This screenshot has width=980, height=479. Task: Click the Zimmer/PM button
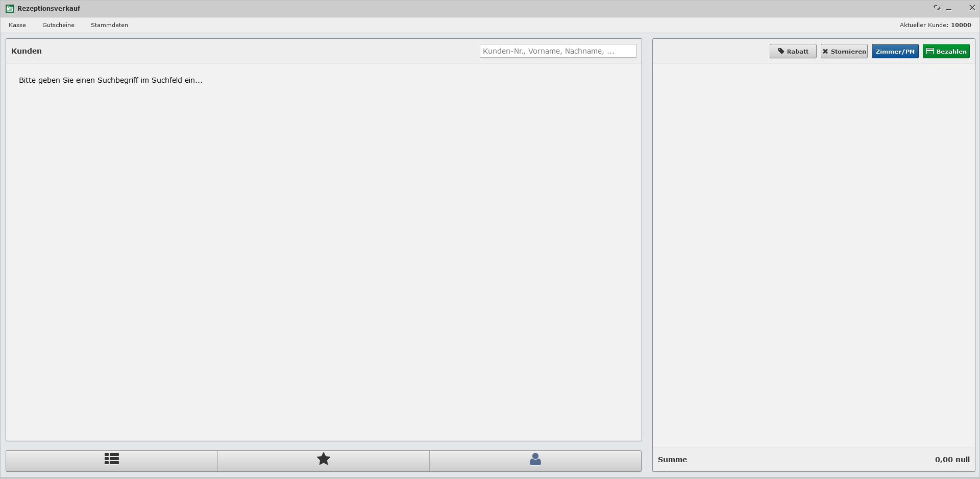pos(895,51)
